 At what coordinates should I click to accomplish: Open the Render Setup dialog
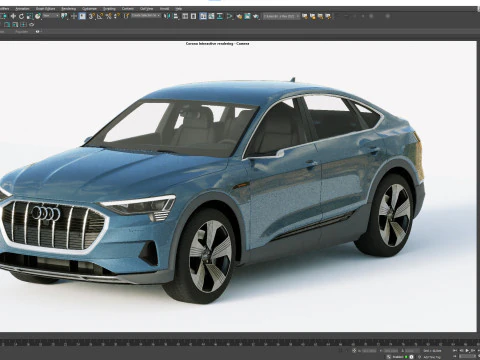[239, 16]
